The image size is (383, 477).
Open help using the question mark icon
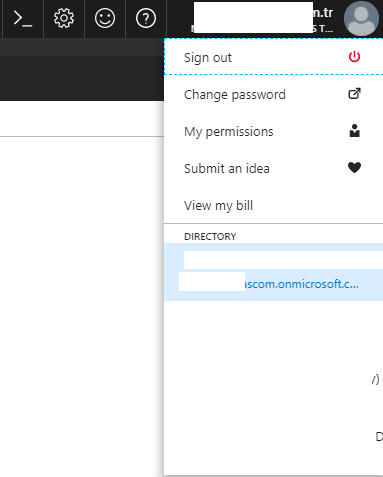(146, 18)
